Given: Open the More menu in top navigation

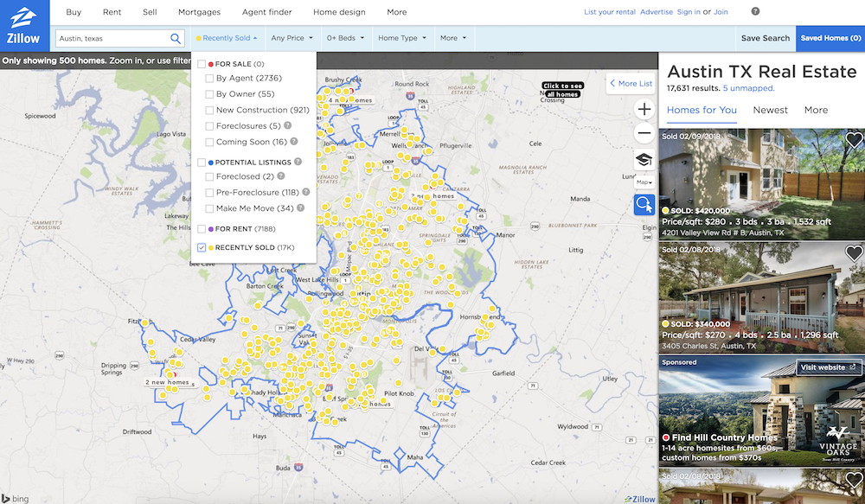Looking at the screenshot, I should [x=397, y=12].
